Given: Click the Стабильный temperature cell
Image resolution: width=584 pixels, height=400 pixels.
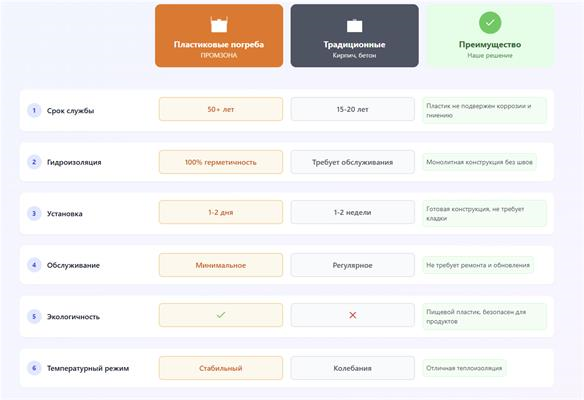Looking at the screenshot, I should coord(221,368).
